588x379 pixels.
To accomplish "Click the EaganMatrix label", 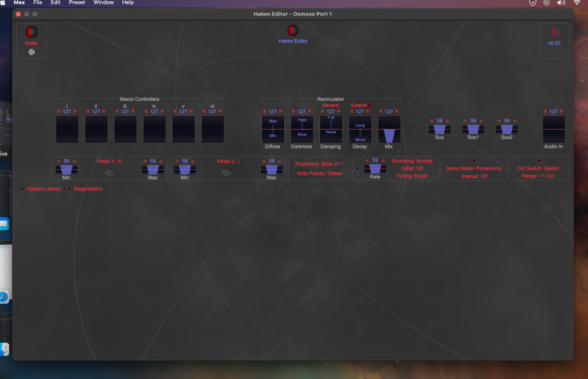I will [x=88, y=189].
